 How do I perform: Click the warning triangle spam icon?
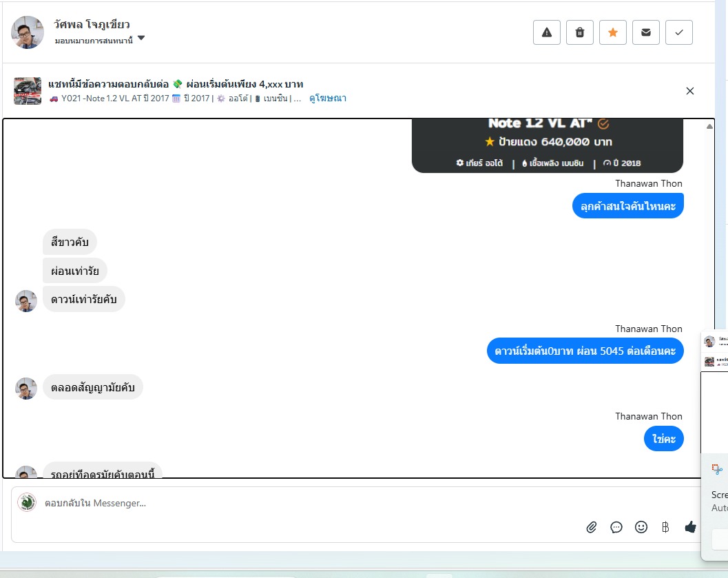pos(546,32)
